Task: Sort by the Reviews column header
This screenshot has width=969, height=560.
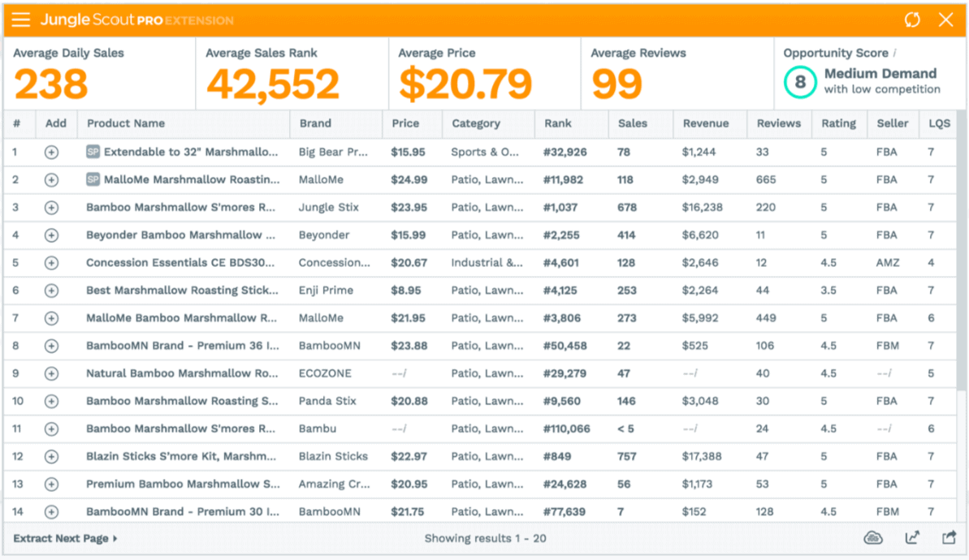Action: point(778,123)
